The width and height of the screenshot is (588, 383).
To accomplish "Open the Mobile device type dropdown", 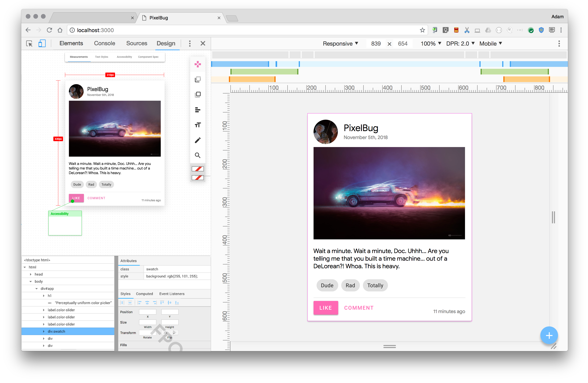I will pos(490,44).
